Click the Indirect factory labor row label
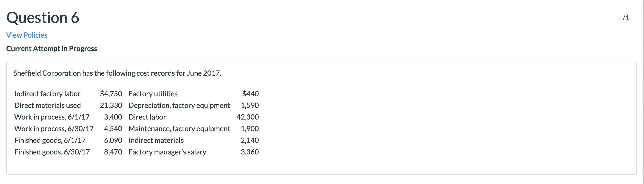 [47, 94]
